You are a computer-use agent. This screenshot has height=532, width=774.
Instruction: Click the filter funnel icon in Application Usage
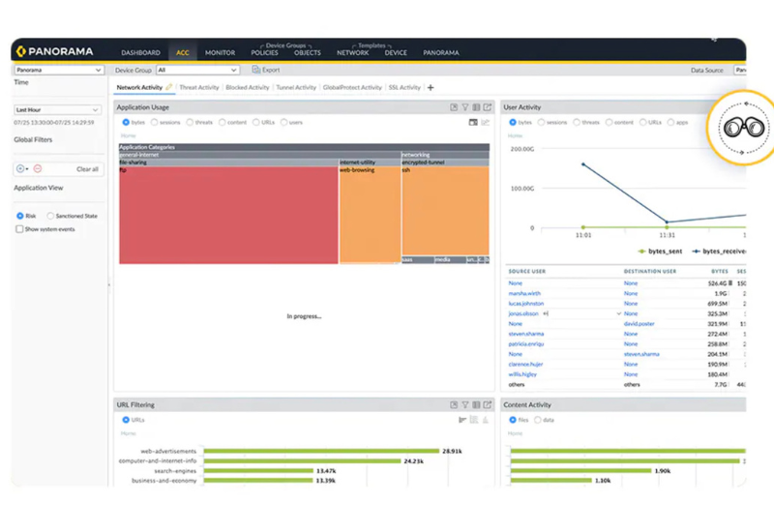click(x=465, y=107)
